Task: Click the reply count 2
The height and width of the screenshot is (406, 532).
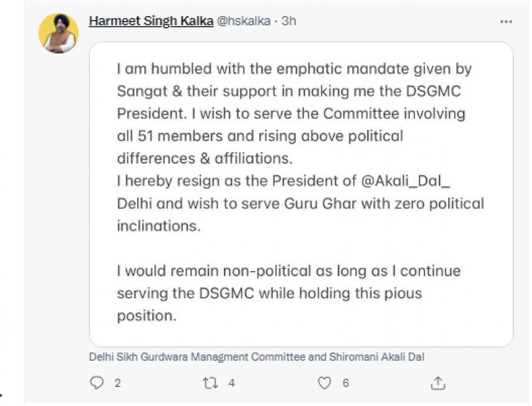Action: click(117, 383)
